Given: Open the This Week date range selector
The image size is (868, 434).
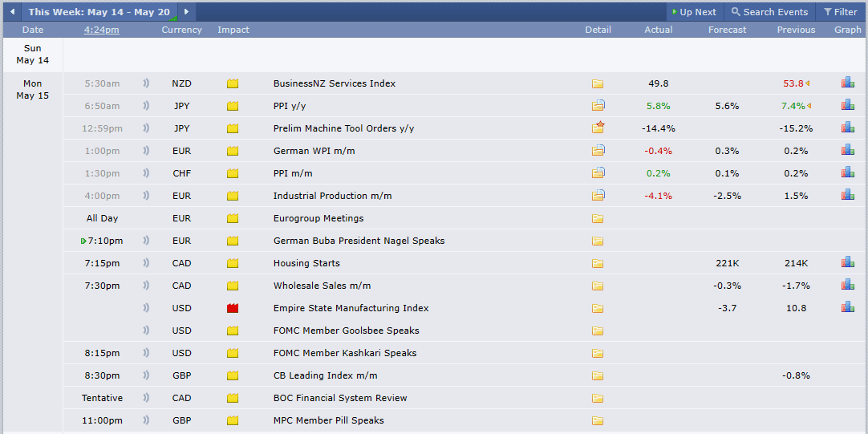Looking at the screenshot, I should coord(99,11).
